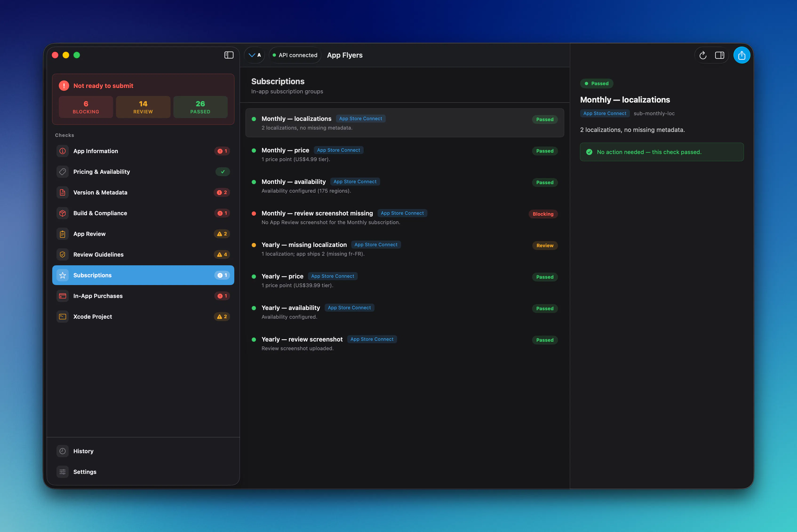Click the App Information info icon
Image resolution: width=797 pixels, height=532 pixels.
click(62, 151)
